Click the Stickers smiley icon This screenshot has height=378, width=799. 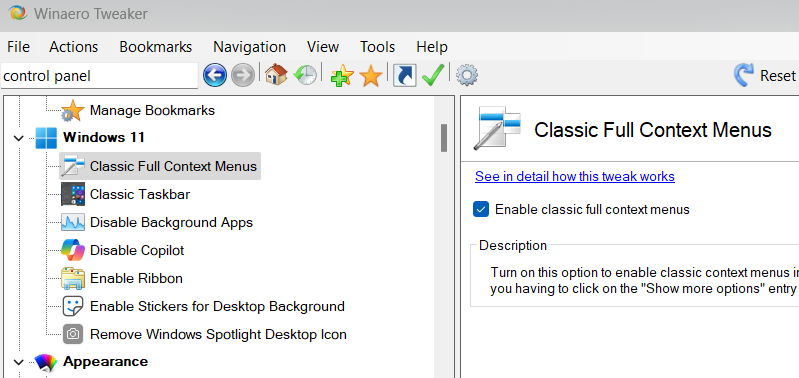point(73,306)
